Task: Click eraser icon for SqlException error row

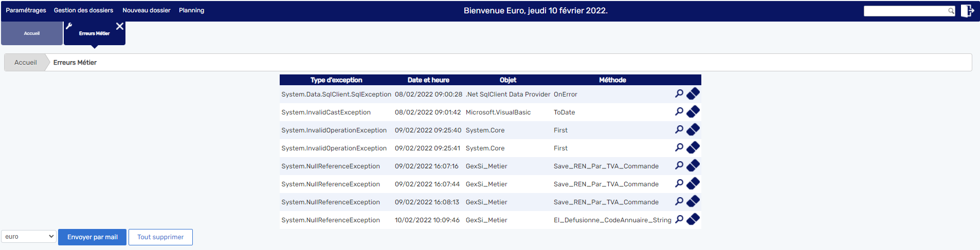Action: coord(693,93)
